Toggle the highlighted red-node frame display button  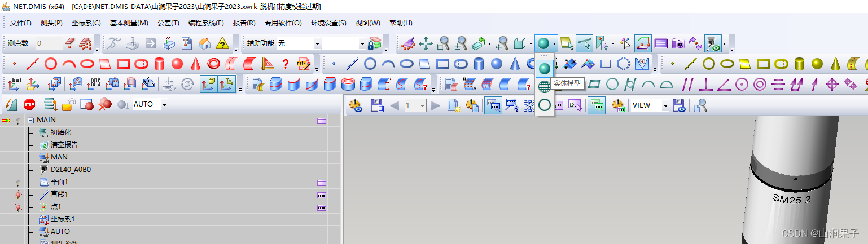[x=643, y=43]
